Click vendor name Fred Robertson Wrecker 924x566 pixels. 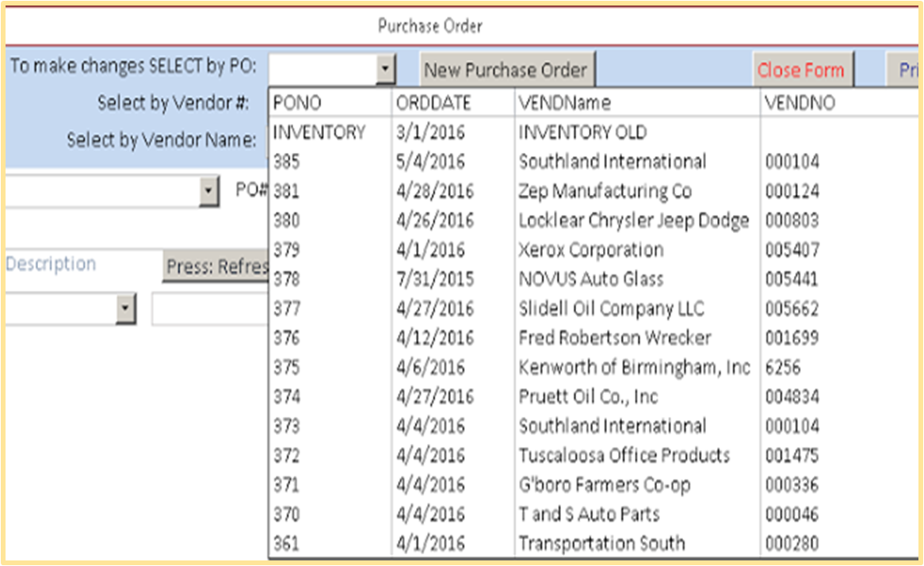click(x=615, y=338)
